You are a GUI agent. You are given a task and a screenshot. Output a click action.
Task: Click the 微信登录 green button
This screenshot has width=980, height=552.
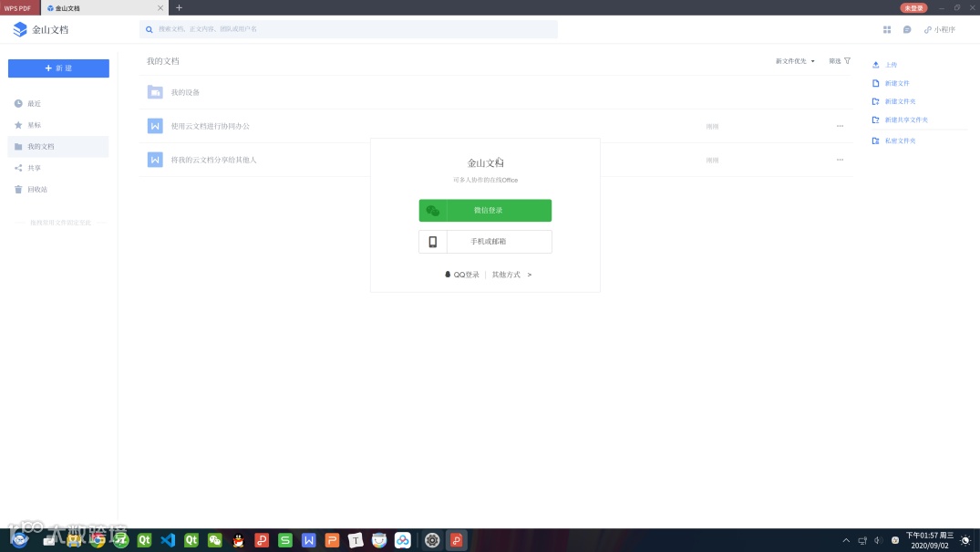coord(485,210)
